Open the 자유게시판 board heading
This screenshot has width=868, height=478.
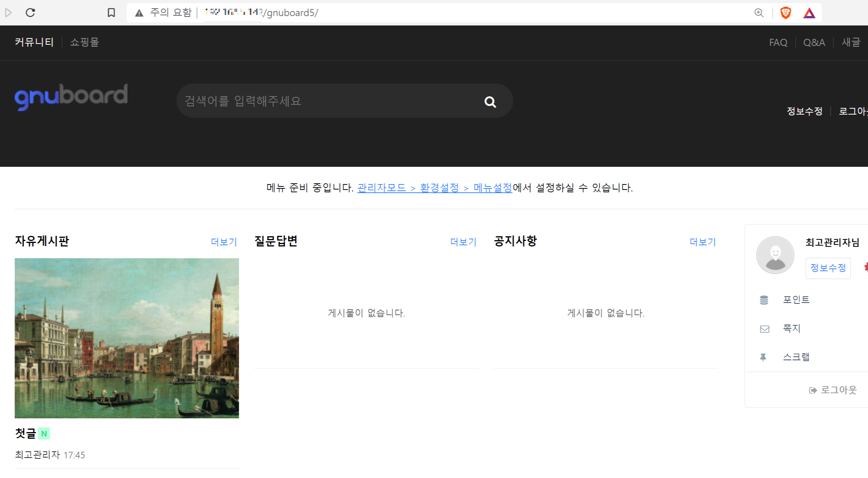[x=42, y=241]
